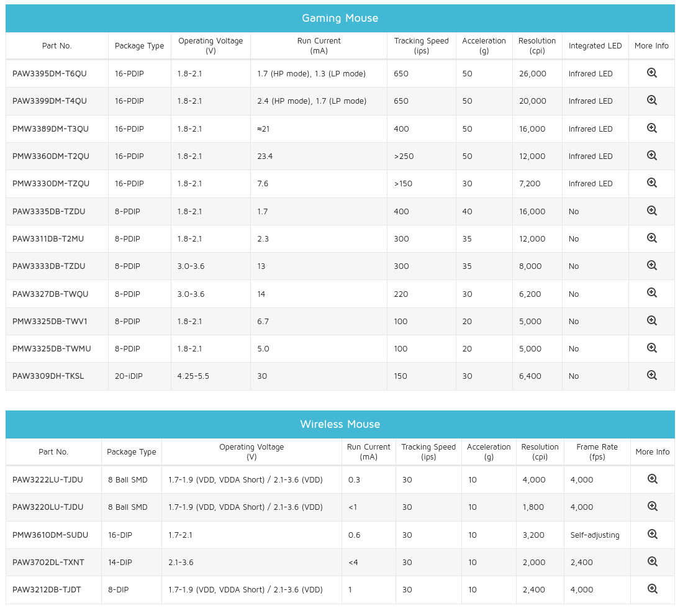Open more info for PAW3222LU-TJDU

(652, 479)
